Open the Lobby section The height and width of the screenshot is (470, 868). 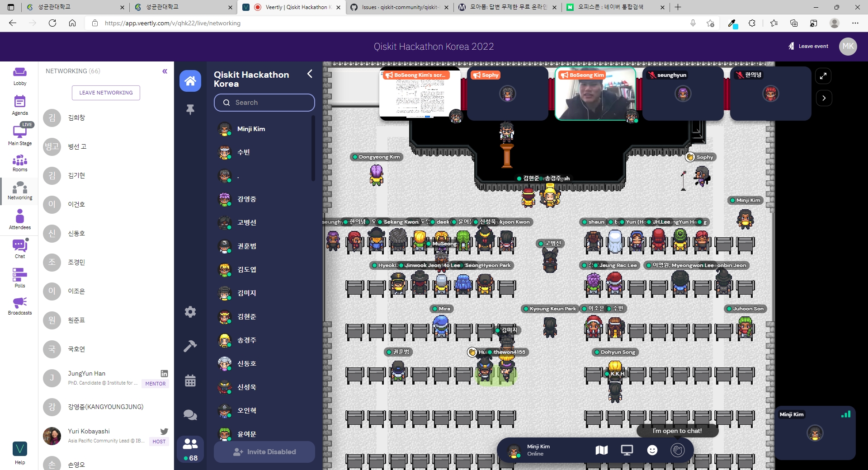click(20, 76)
